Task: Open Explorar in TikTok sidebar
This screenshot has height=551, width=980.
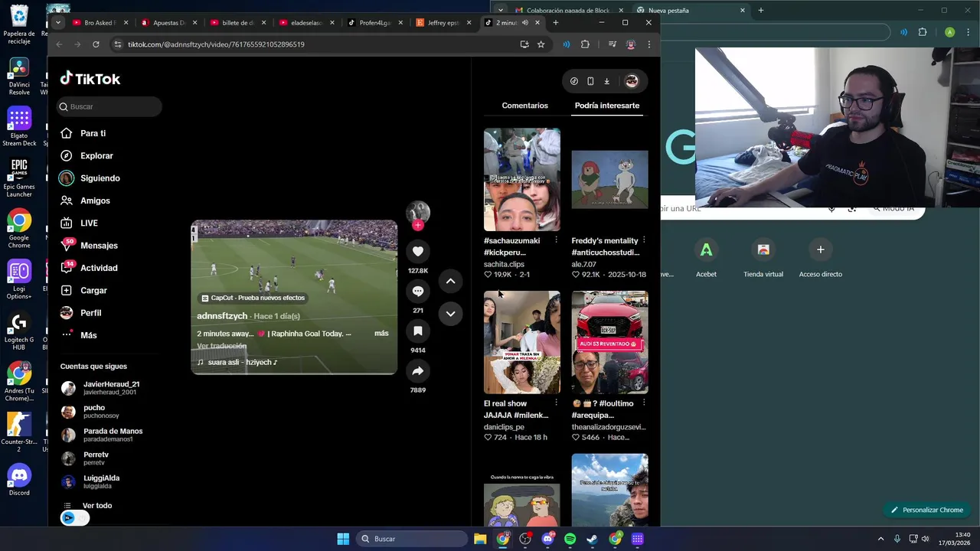Action: (96, 155)
